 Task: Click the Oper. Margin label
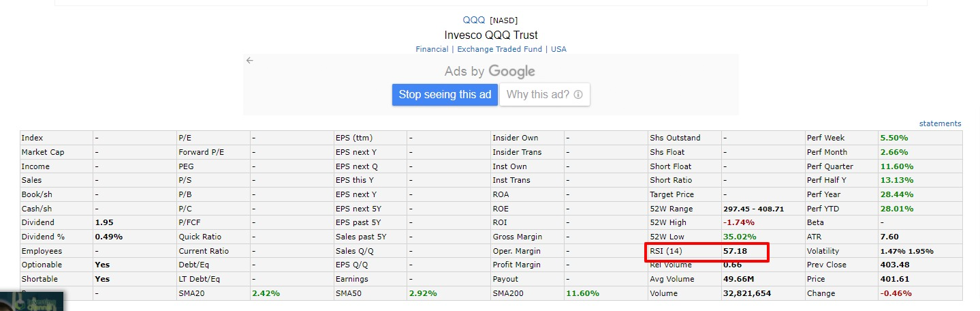(516, 251)
